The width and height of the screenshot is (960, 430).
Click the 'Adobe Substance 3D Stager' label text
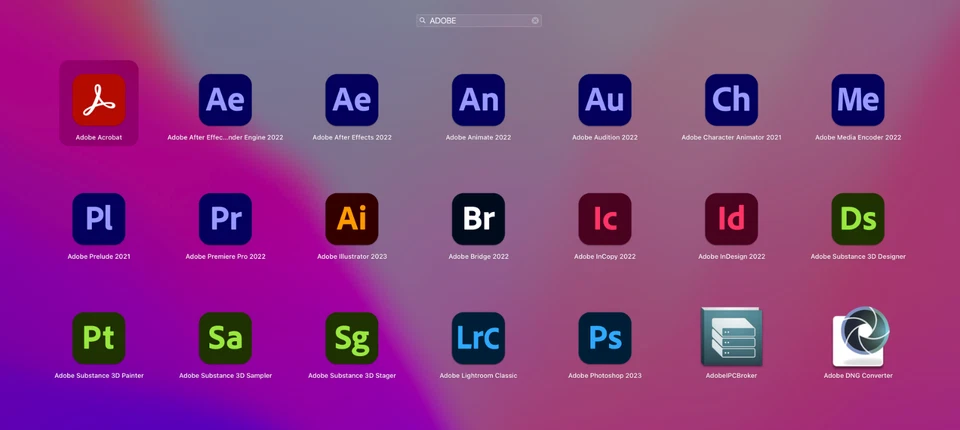point(352,375)
